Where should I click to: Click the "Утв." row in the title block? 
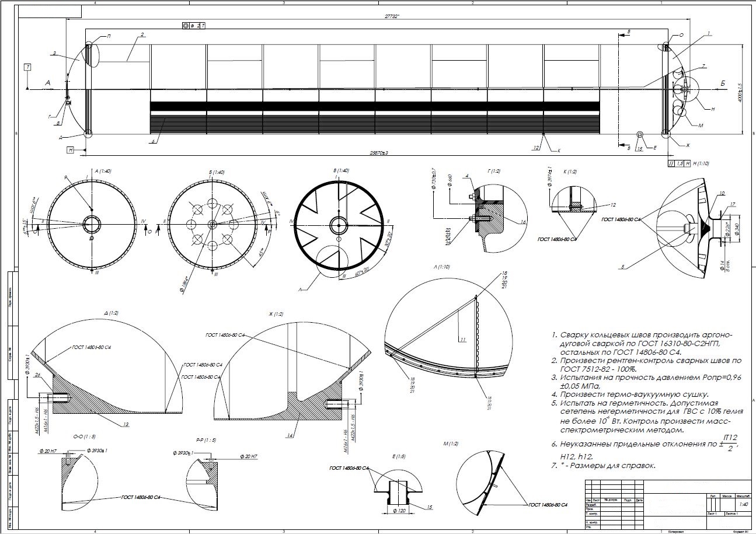click(x=588, y=526)
